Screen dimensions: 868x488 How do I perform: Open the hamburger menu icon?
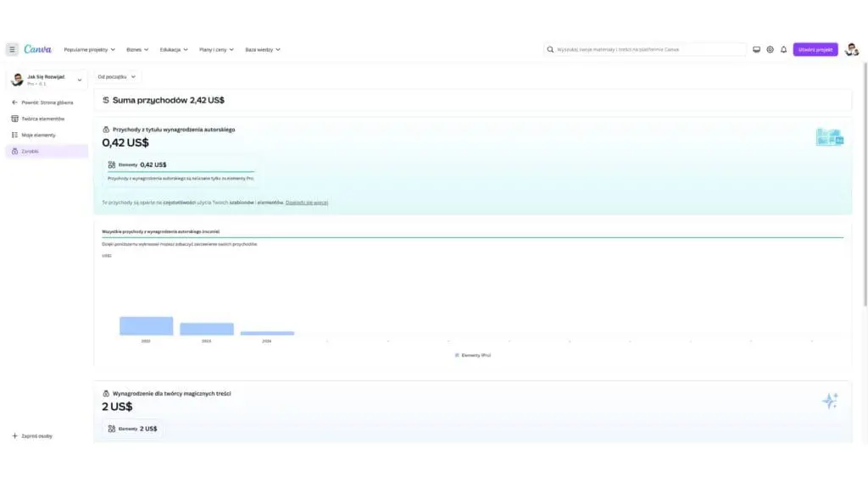tap(12, 49)
